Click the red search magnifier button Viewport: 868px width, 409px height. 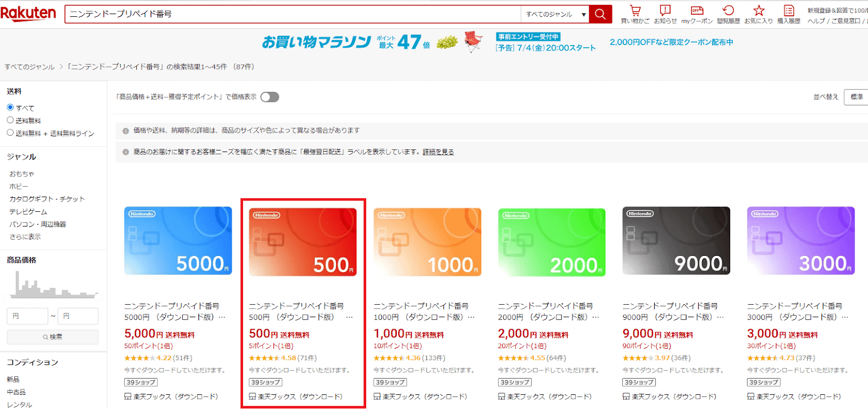click(600, 14)
